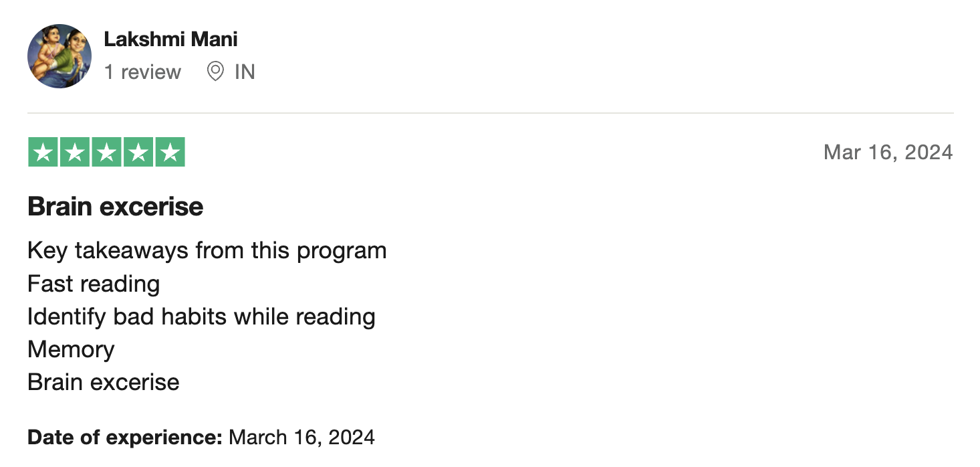Click the review date Mar 16, 2024
The image size is (980, 467).
pyautogui.click(x=888, y=153)
